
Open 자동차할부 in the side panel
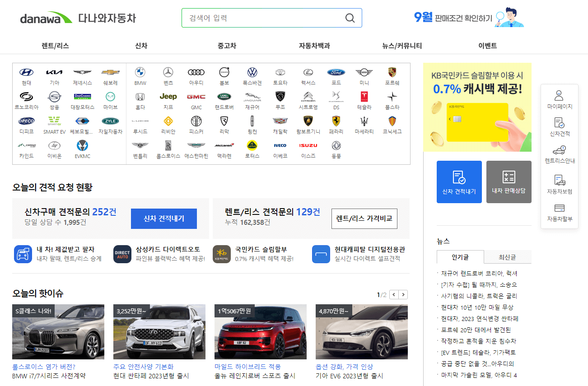(x=560, y=213)
